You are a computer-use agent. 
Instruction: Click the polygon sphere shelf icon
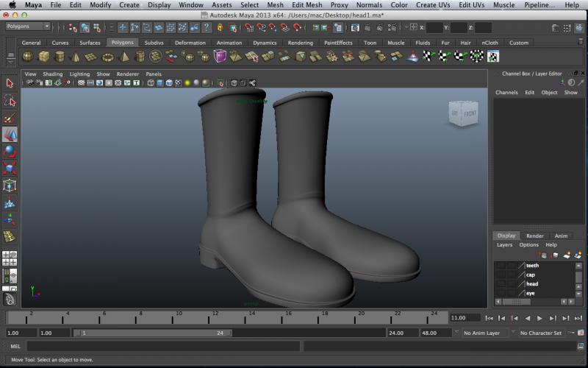tap(28, 57)
